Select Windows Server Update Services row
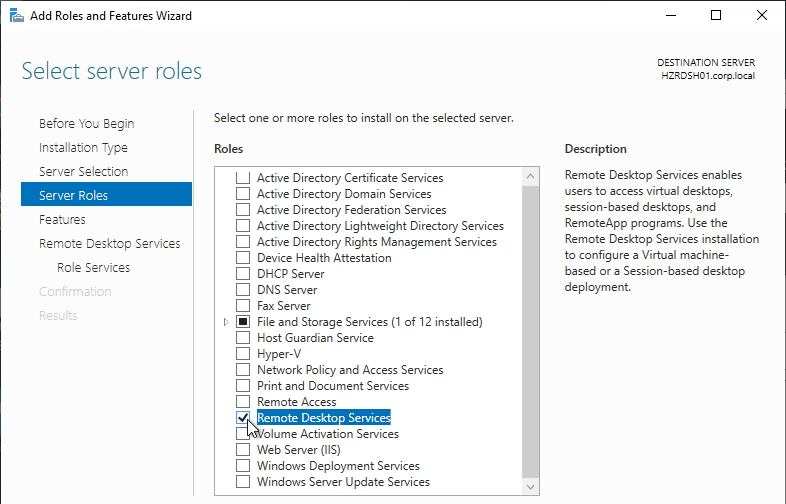The image size is (786, 504). (x=343, y=482)
